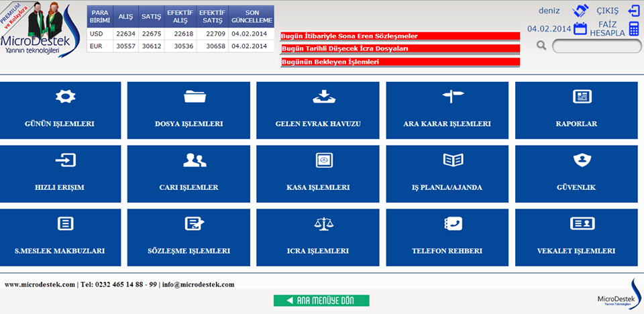The height and width of the screenshot is (314, 644).
Task: Open the calendar icon next to date
Action: coord(581,28)
